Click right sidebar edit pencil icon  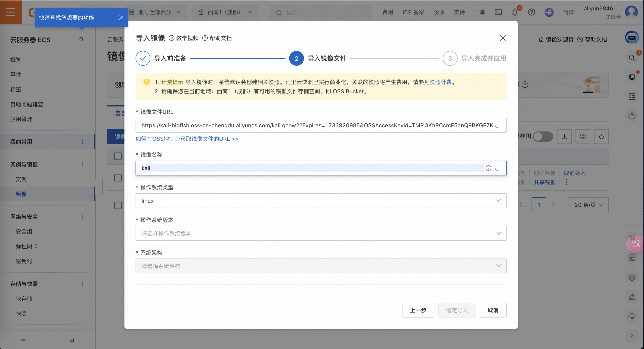coord(632,297)
